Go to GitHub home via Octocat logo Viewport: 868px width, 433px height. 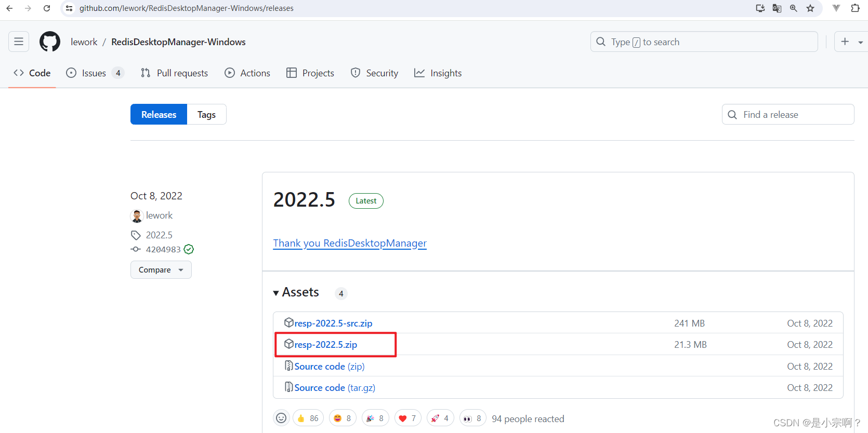(x=50, y=42)
